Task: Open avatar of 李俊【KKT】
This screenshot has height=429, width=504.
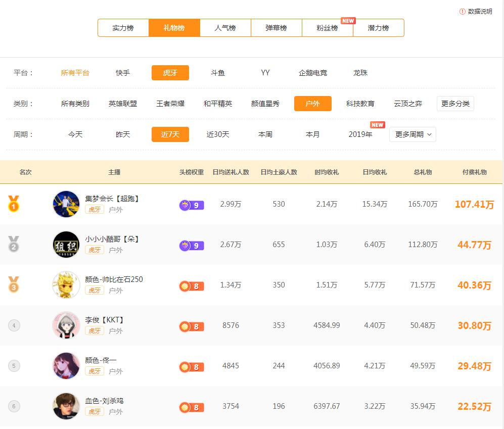Action: coord(66,325)
